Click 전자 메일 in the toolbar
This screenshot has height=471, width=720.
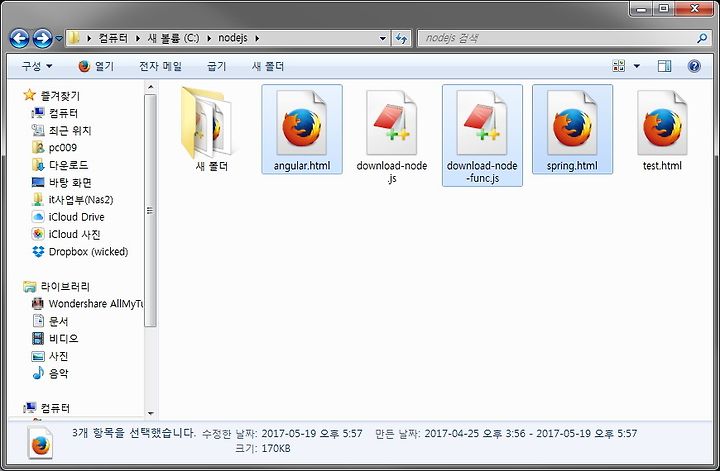coord(160,67)
